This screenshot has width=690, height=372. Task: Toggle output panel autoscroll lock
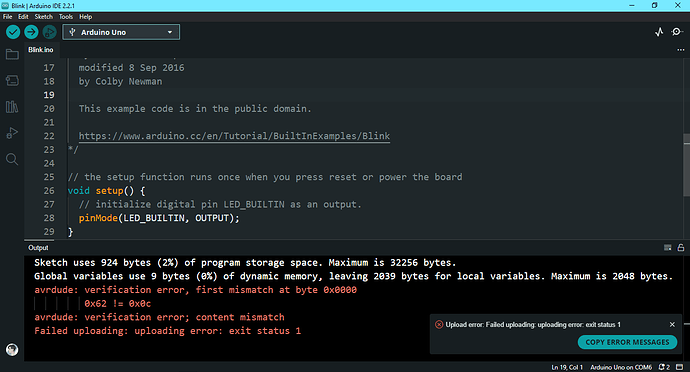(681, 248)
